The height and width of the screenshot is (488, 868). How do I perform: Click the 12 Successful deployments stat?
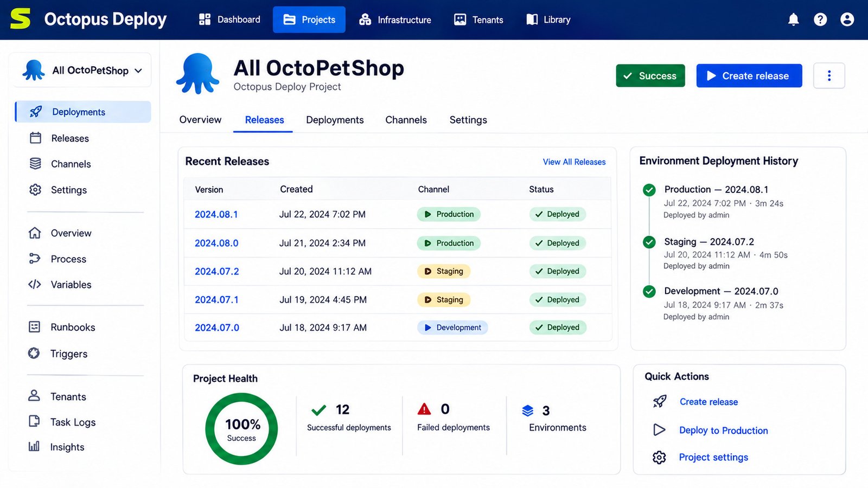click(x=349, y=418)
